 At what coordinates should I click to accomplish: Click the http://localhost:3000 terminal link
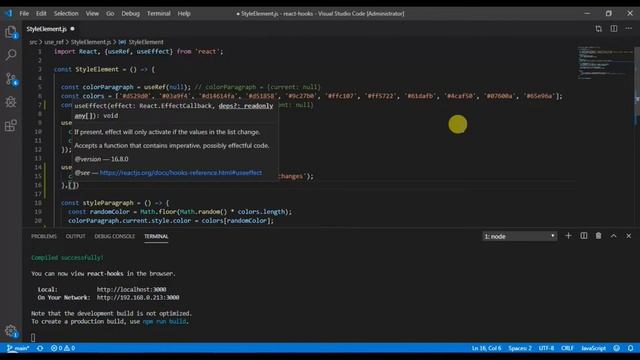[x=131, y=289]
